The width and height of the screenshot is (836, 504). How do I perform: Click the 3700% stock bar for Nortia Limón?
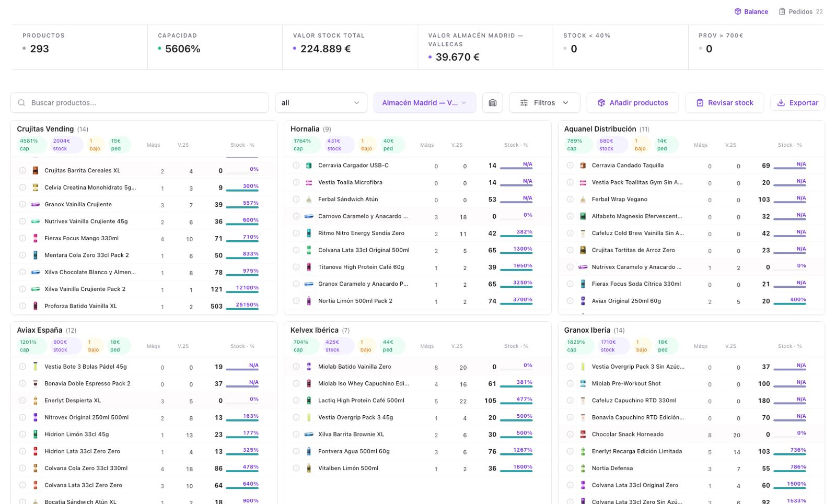coord(516,301)
